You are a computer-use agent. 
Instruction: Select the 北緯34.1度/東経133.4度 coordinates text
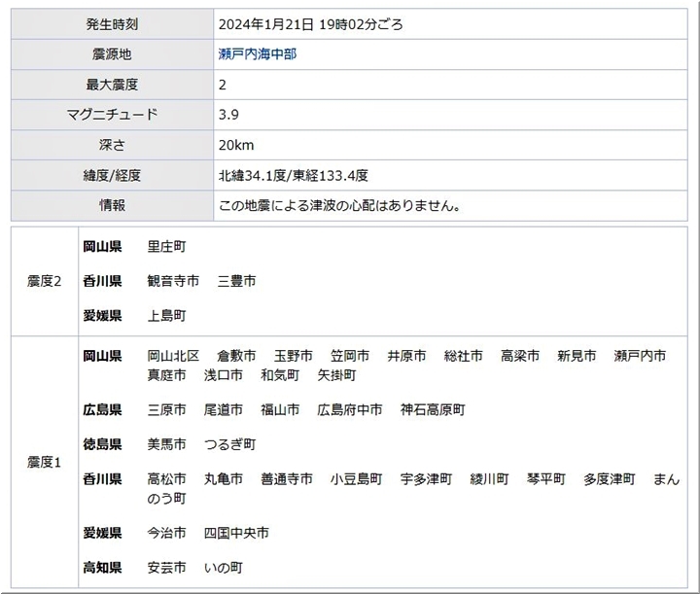click(x=294, y=176)
